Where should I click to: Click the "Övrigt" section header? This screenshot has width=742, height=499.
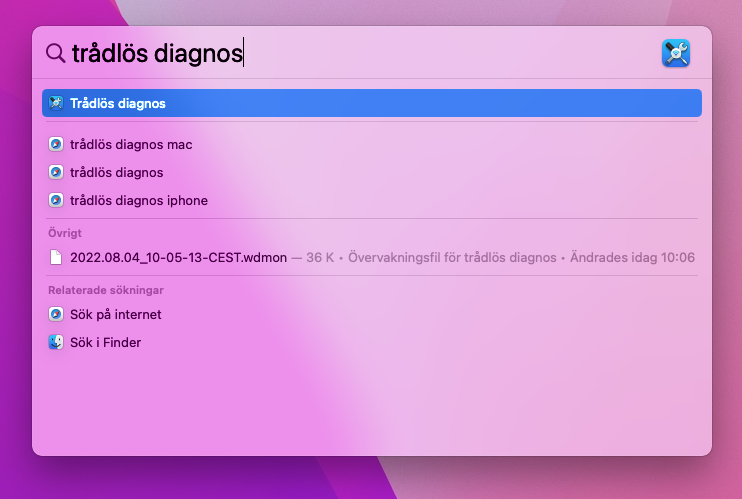click(x=64, y=233)
